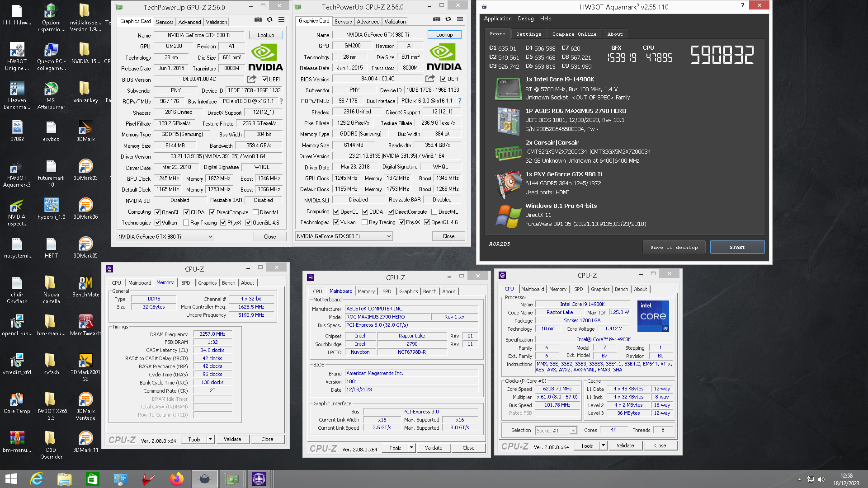This screenshot has height=488, width=868.
Task: Click refresh icon in right GPU-Z window
Action: point(448,19)
